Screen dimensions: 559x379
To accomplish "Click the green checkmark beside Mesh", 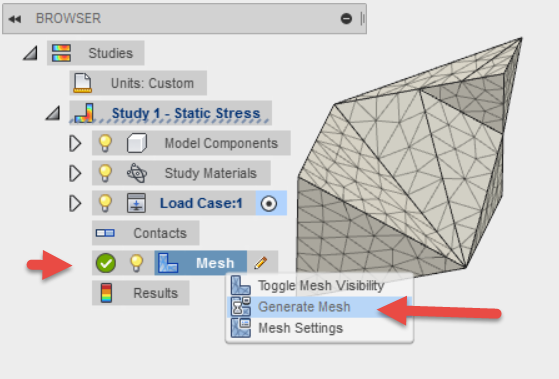I will [106, 263].
